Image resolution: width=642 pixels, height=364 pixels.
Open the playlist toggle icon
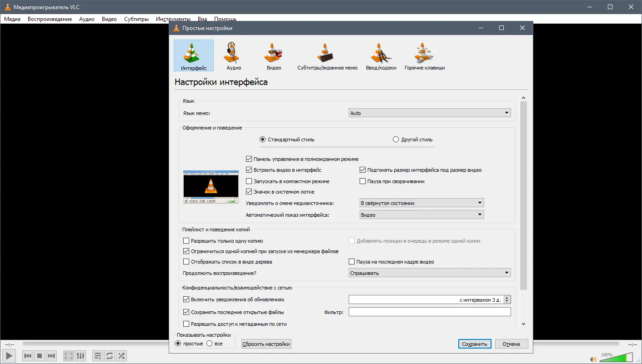click(97, 356)
